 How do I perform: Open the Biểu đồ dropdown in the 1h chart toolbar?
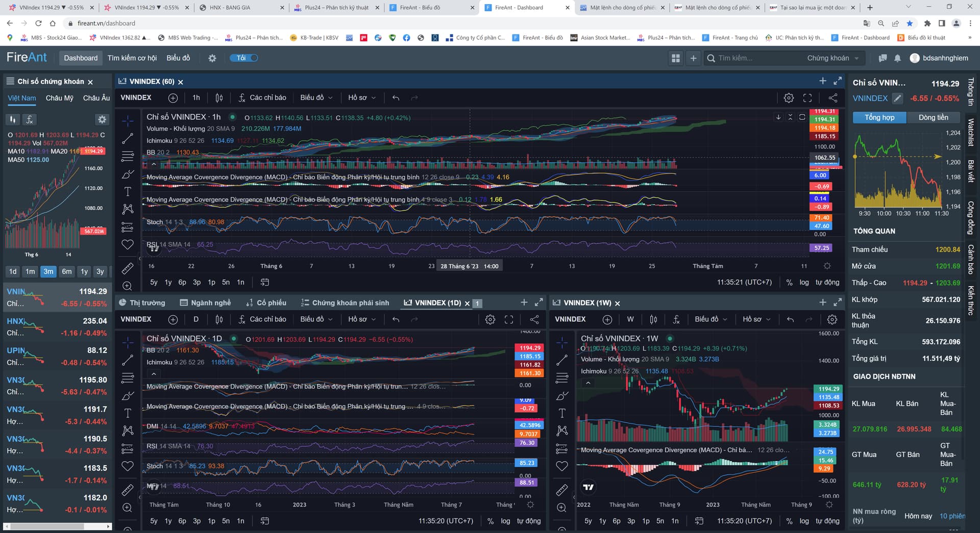(x=316, y=98)
